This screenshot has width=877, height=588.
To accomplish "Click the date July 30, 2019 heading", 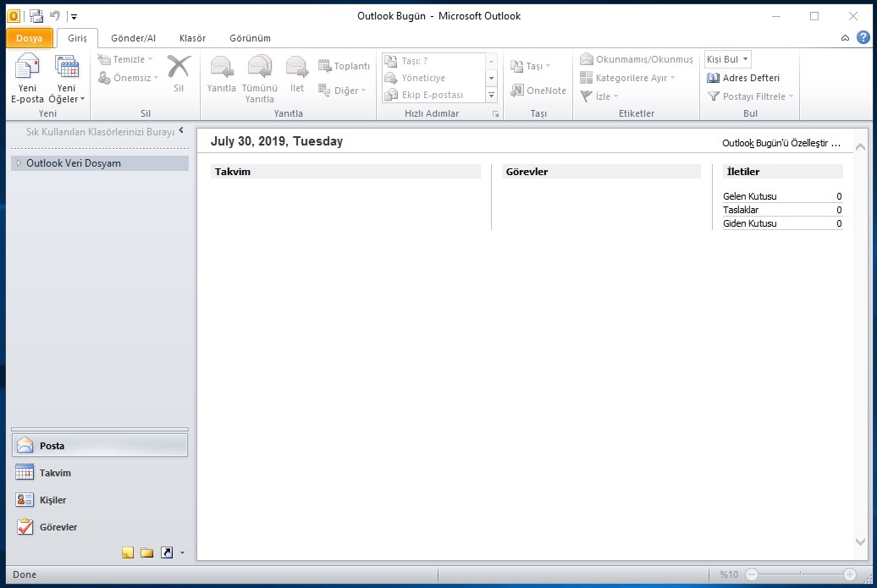I will tap(276, 140).
